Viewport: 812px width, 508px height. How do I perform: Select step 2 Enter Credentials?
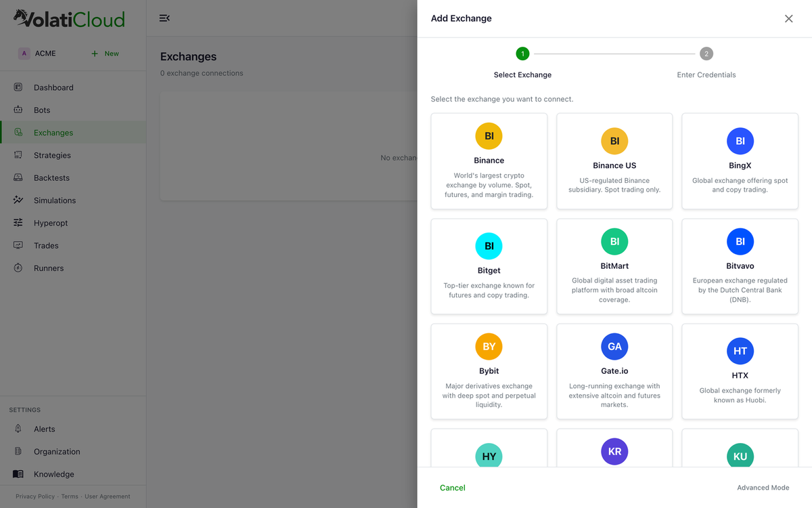pyautogui.click(x=706, y=63)
